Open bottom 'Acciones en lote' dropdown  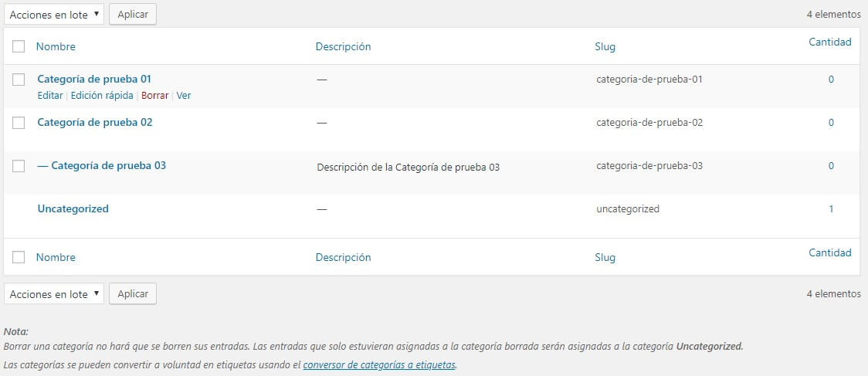(53, 293)
